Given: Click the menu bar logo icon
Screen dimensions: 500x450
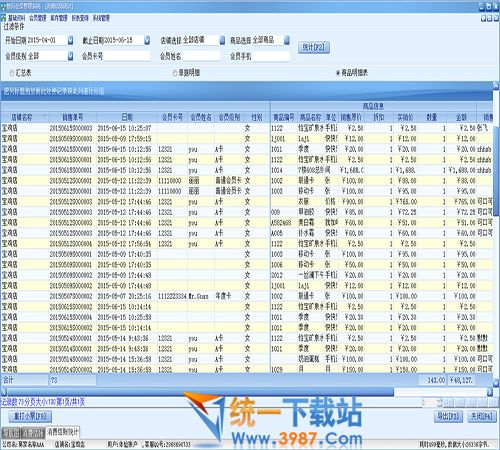Looking at the screenshot, I should tap(3, 18).
